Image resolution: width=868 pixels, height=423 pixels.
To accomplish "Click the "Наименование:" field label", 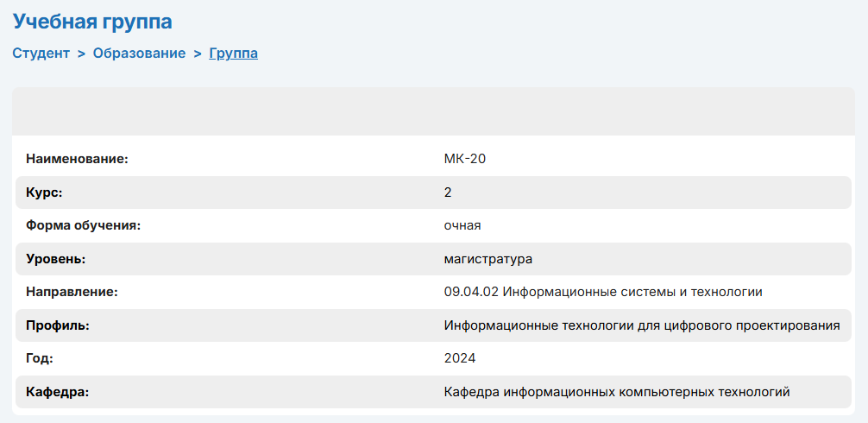I will tap(77, 159).
